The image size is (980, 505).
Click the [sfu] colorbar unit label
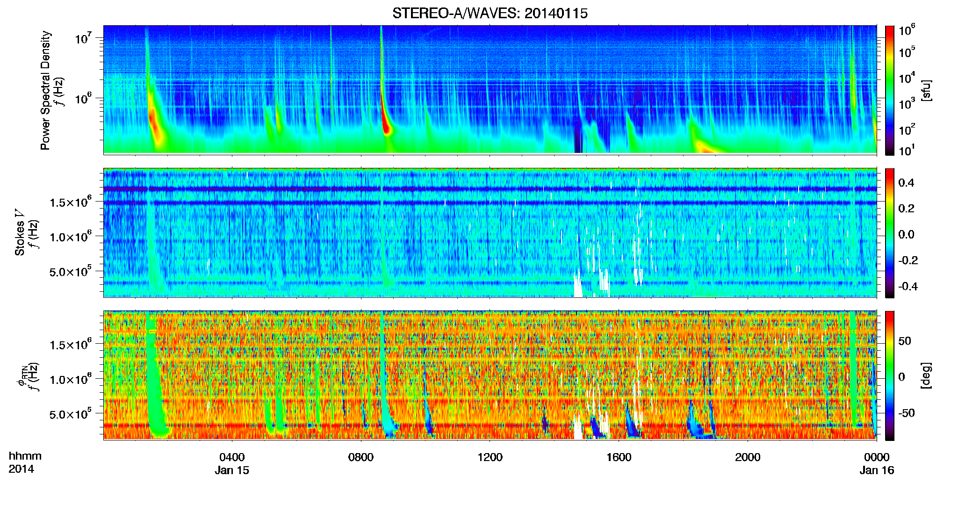[x=926, y=90]
